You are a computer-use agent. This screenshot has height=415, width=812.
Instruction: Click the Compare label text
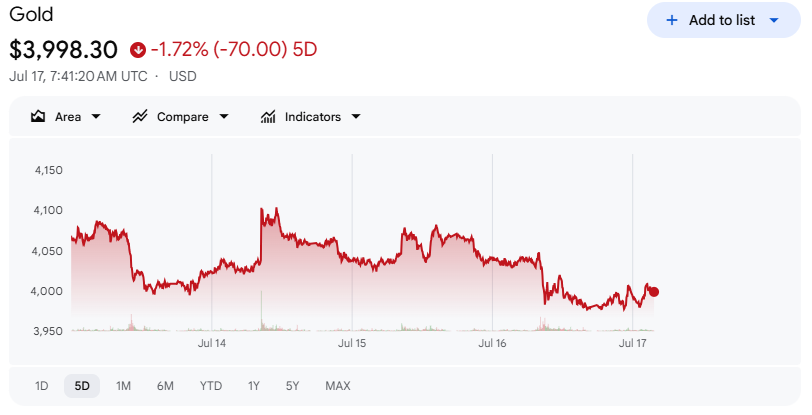[183, 117]
